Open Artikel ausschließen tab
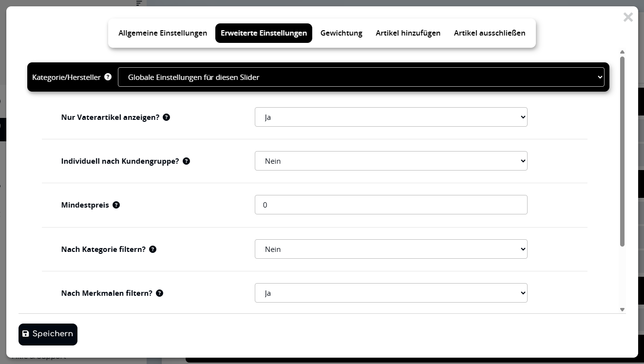This screenshot has width=644, height=364. pos(490,33)
